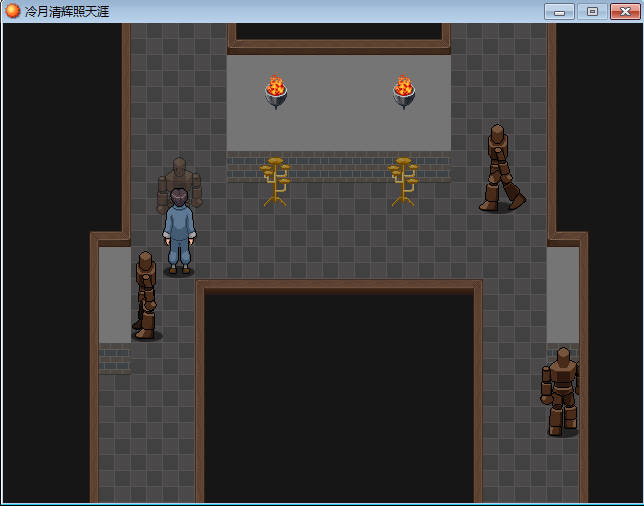Close the game window
Image resolution: width=644 pixels, height=506 pixels.
625,11
